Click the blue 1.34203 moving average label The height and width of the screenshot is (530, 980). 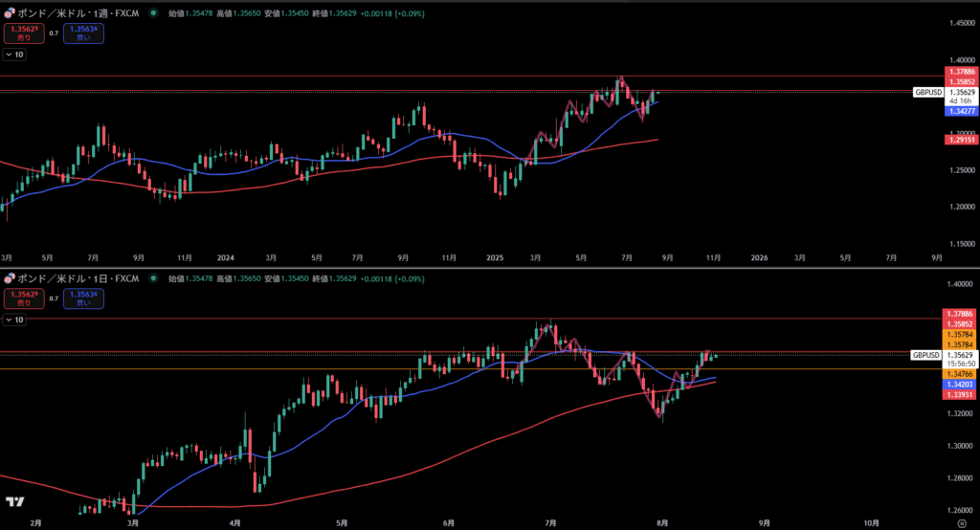tap(959, 385)
